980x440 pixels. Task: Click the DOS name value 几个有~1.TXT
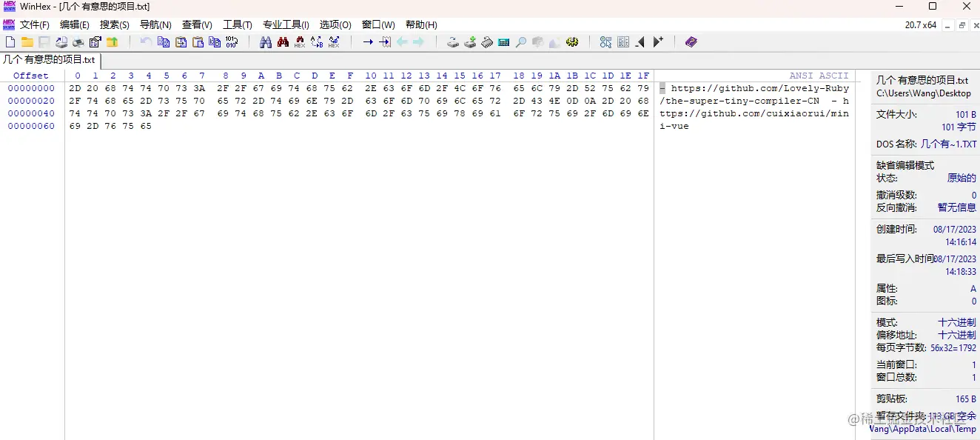click(948, 144)
